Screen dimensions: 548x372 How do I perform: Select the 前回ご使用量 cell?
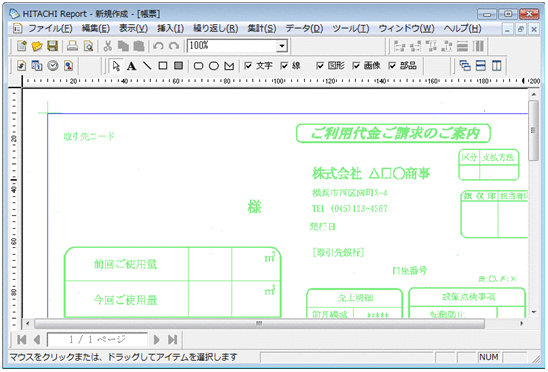coord(126,264)
